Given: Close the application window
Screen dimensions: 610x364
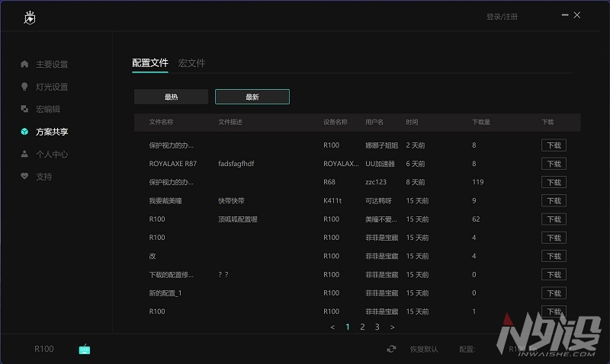Looking at the screenshot, I should point(577,14).
